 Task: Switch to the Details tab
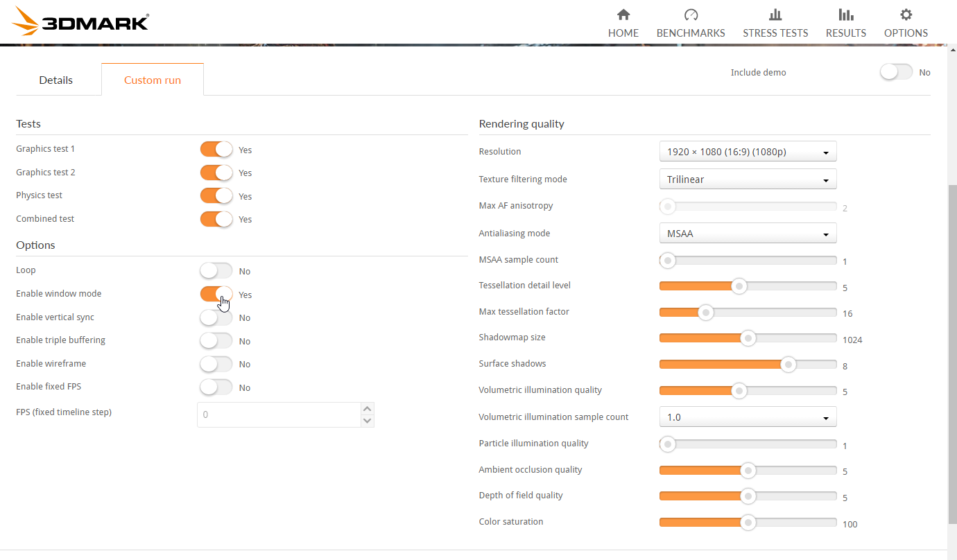point(56,80)
